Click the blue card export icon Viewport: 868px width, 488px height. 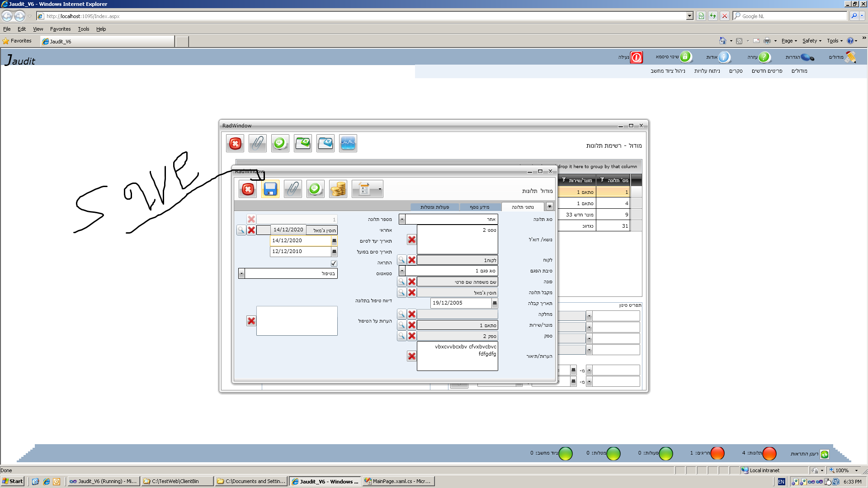(325, 143)
